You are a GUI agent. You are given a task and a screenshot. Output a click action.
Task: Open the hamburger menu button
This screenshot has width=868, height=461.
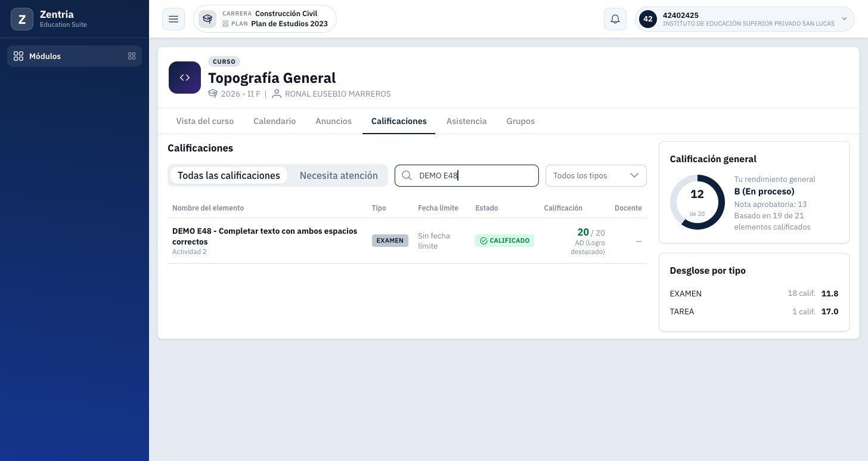coord(173,19)
